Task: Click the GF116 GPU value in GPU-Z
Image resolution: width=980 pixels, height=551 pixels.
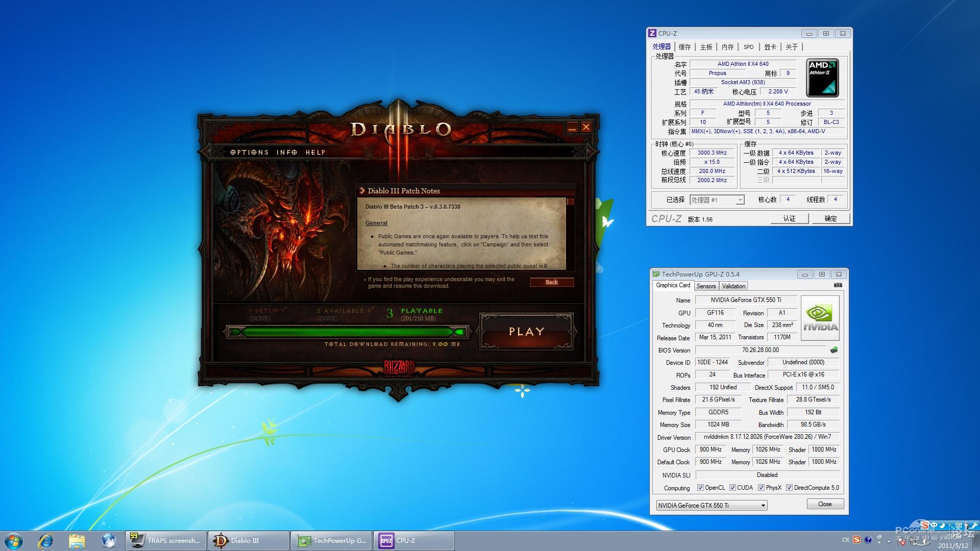Action: (715, 313)
